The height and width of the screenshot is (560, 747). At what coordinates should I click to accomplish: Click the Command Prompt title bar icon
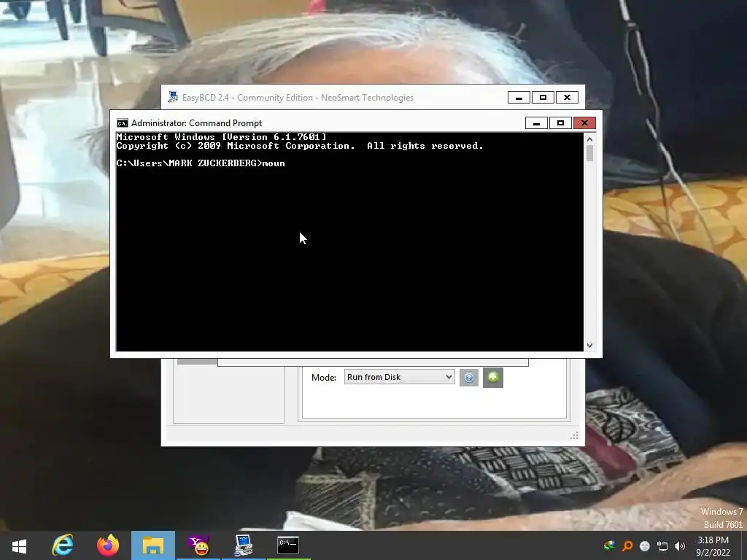pyautogui.click(x=123, y=123)
